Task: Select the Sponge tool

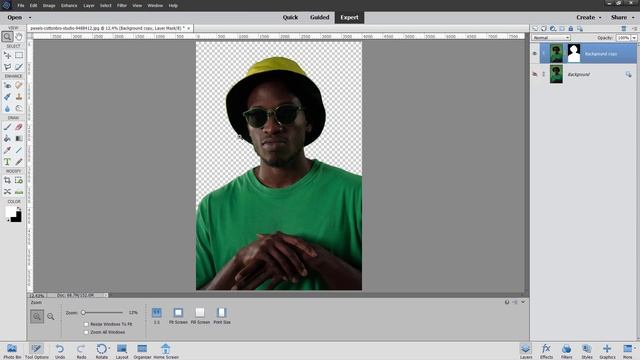Action: tap(19, 108)
